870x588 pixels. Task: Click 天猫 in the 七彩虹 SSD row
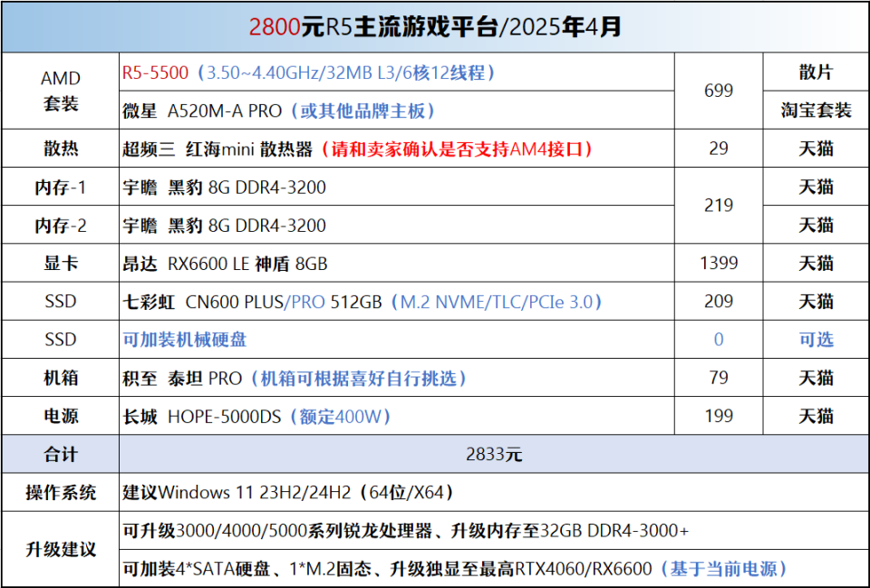[x=817, y=301]
